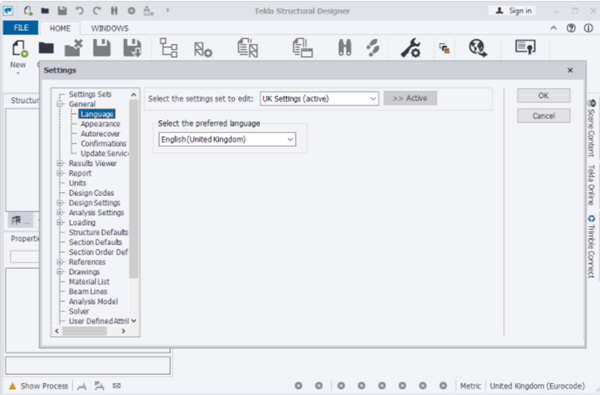Click the model settings icon with small gear
The height and width of the screenshot is (395, 600).
[203, 49]
